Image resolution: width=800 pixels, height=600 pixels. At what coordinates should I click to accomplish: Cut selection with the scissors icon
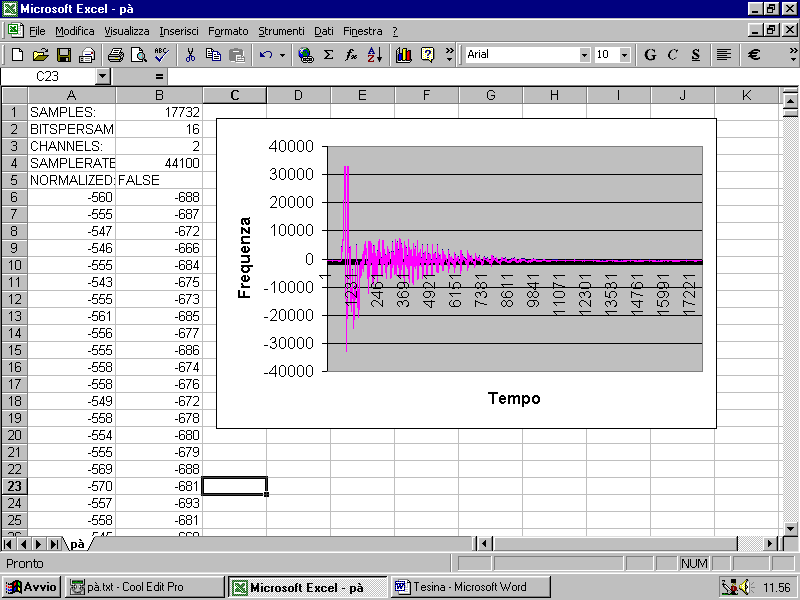tap(190, 55)
